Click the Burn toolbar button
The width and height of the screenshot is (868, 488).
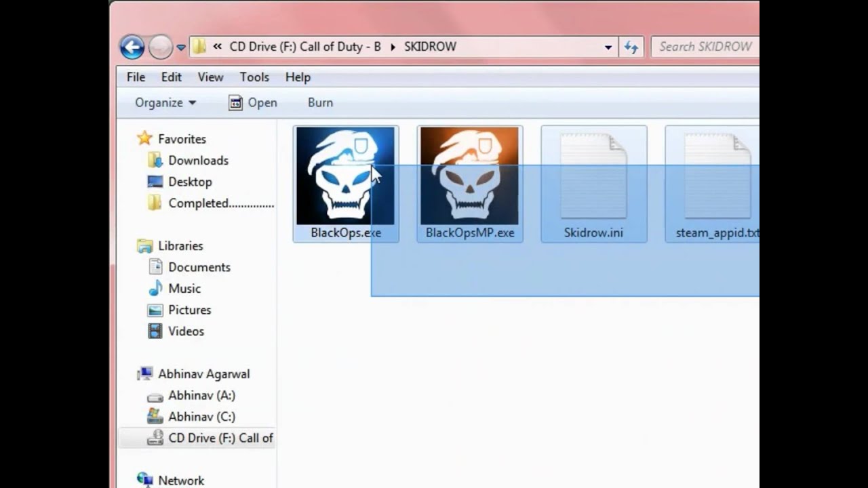320,102
